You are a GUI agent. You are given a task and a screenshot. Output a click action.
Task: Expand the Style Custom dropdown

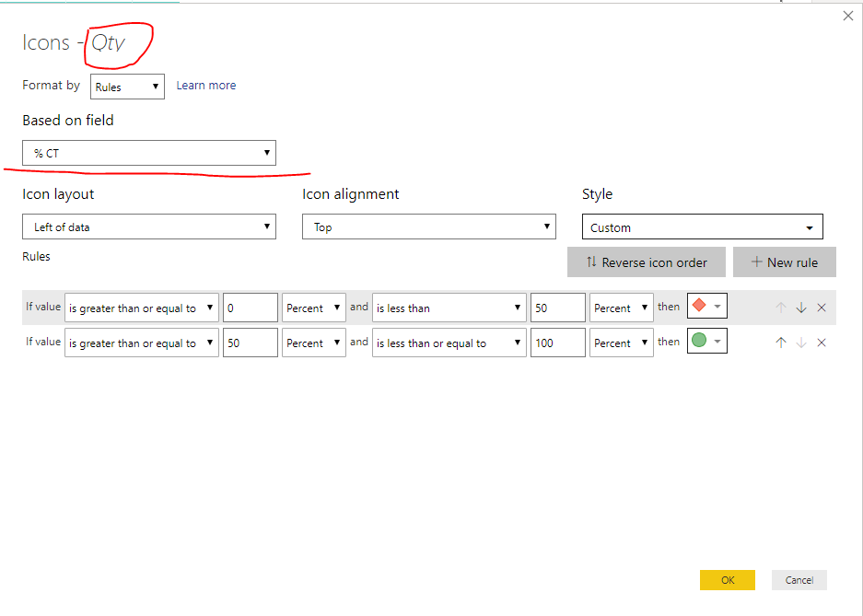(703, 227)
